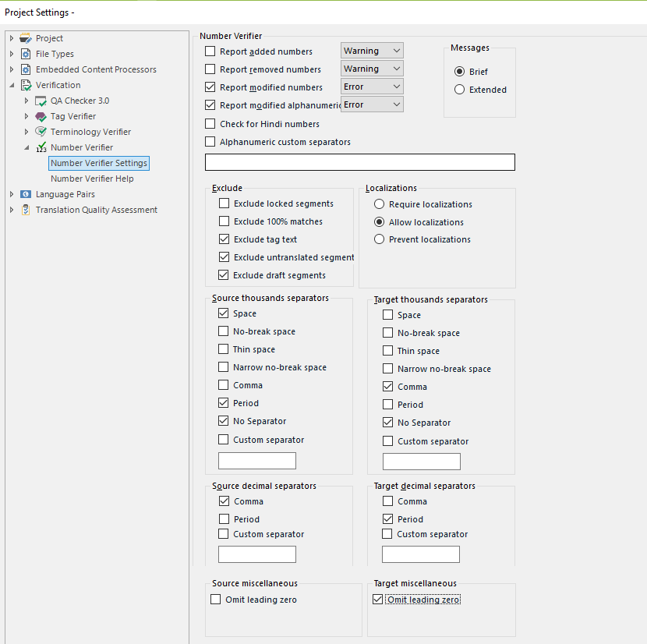Screen dimensions: 647x644
Task: Expand the Language Pairs tree node
Action: point(12,194)
